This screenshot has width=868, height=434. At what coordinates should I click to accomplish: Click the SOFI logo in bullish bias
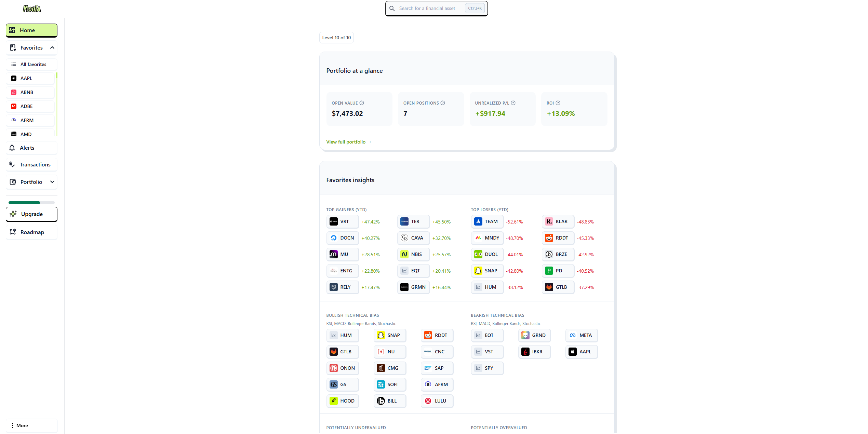[x=381, y=384]
